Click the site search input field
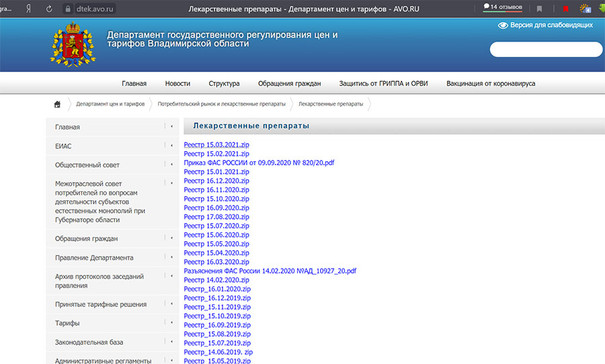This screenshot has height=364, width=605. 546,49
